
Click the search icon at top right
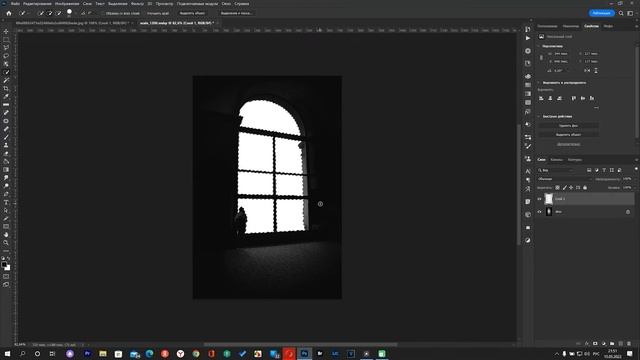click(x=621, y=13)
